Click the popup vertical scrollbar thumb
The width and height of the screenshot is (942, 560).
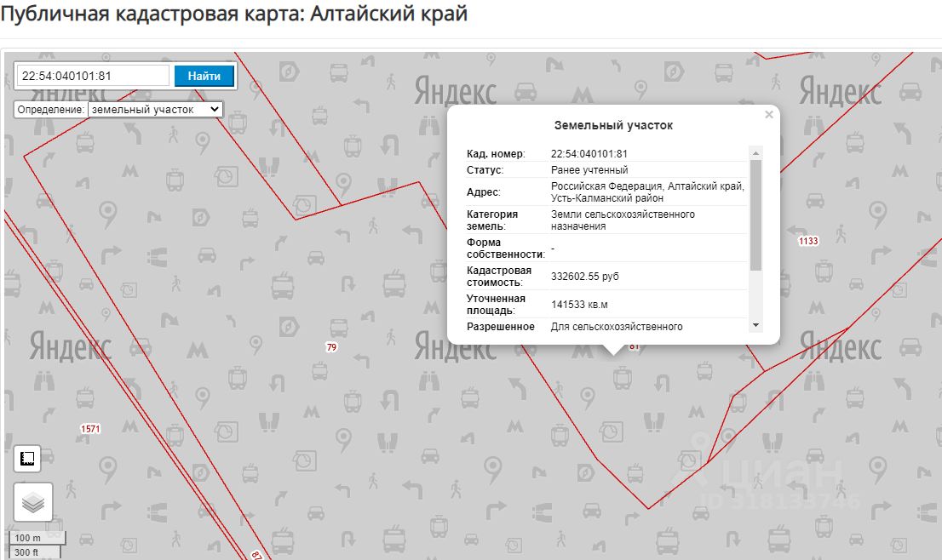pos(755,214)
